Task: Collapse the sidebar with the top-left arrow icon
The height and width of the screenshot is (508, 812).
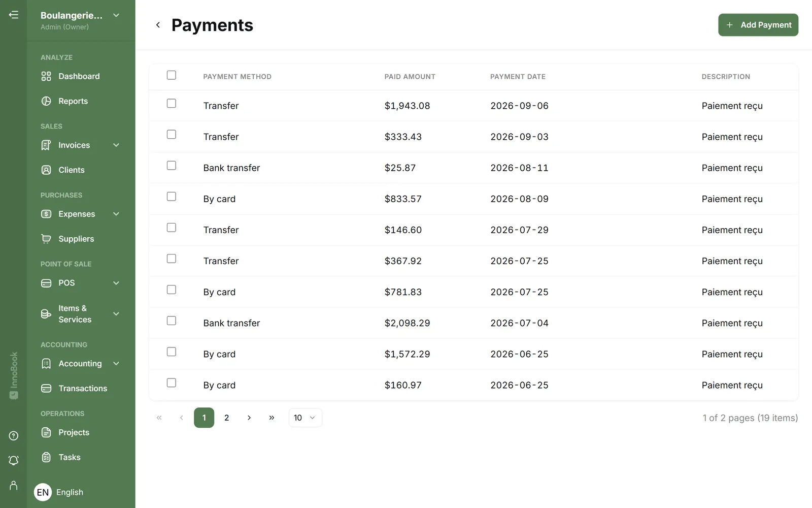Action: 14,15
